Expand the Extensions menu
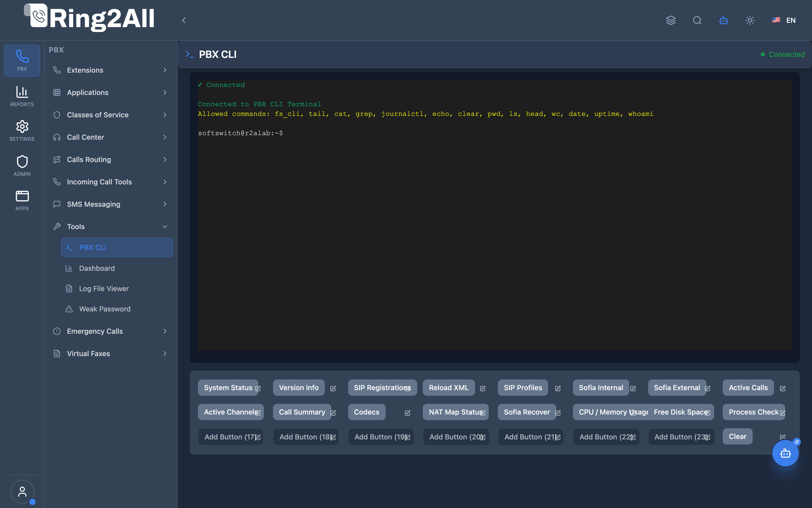812x508 pixels. [110, 70]
